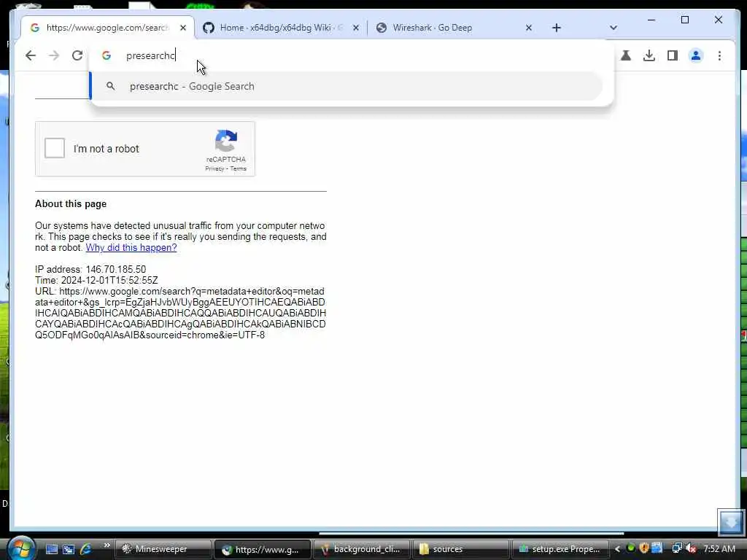Toggle the side panel icon
Image resolution: width=747 pixels, height=560 pixels.
pyautogui.click(x=672, y=55)
